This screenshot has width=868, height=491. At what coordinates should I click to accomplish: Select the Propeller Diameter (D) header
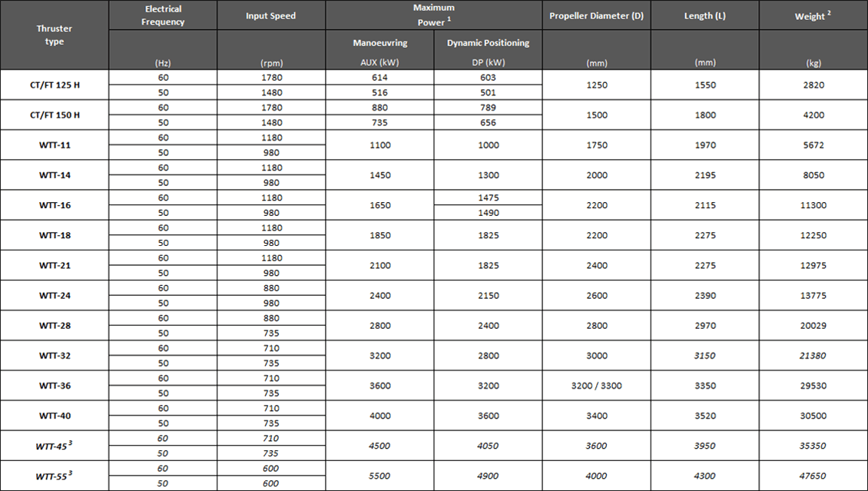pos(596,16)
